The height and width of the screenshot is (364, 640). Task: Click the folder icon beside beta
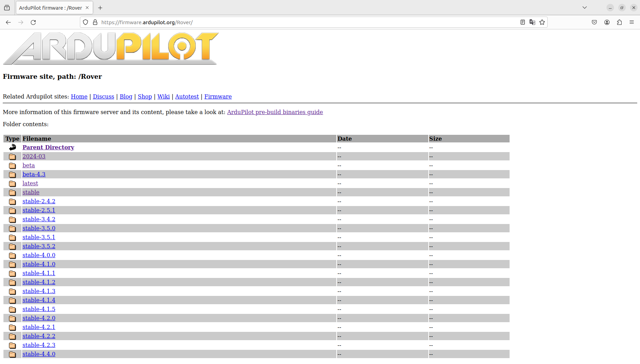click(x=12, y=166)
